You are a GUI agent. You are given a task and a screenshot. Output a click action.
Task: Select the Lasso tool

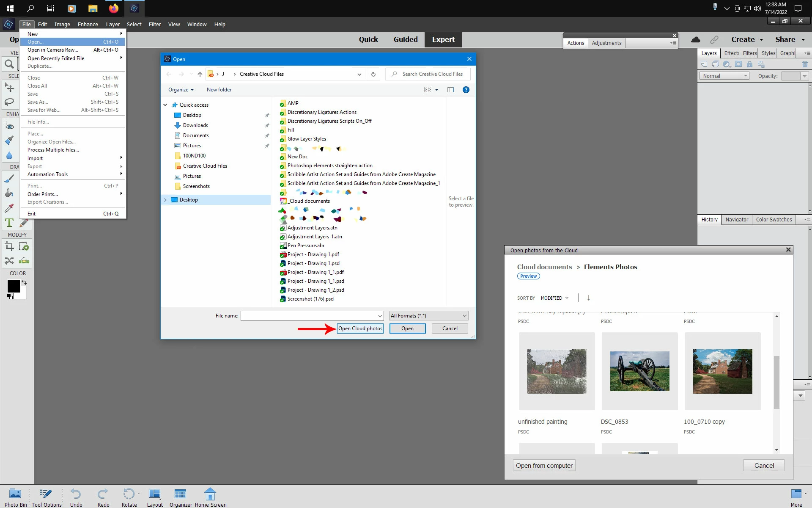[9, 102]
